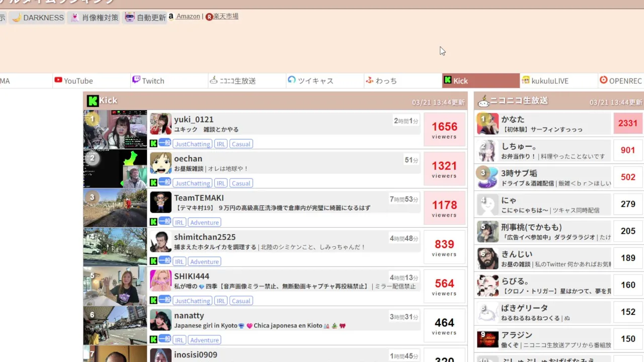Click かなた avatar in ニコニコ list
The image size is (644, 362).
pos(488,124)
